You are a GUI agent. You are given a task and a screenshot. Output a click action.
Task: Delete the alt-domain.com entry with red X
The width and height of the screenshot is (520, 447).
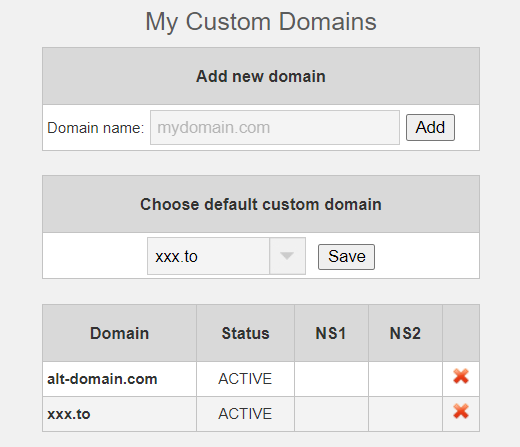tap(461, 377)
